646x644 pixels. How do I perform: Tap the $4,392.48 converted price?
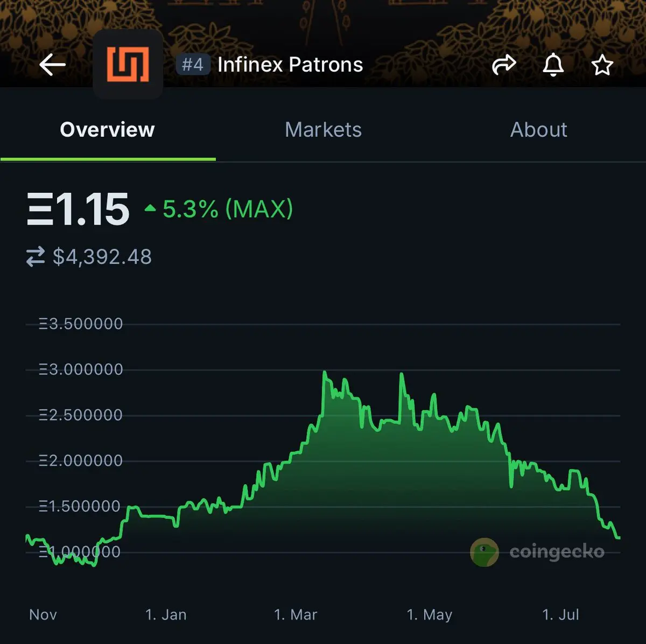[x=102, y=257]
